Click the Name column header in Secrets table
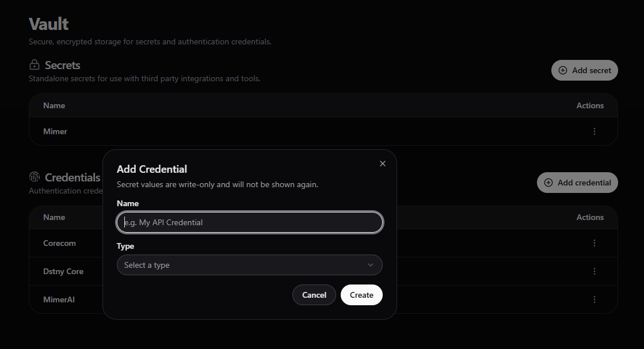This screenshot has height=349, width=644. click(x=54, y=105)
